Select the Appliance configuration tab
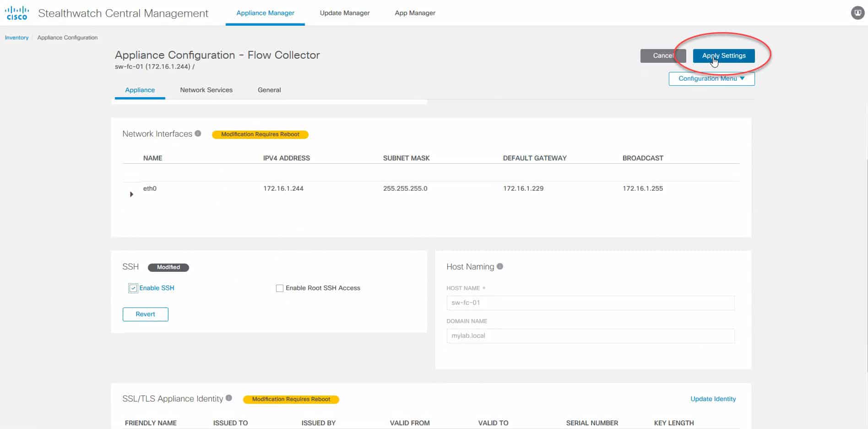This screenshot has height=429, width=868. tap(140, 90)
